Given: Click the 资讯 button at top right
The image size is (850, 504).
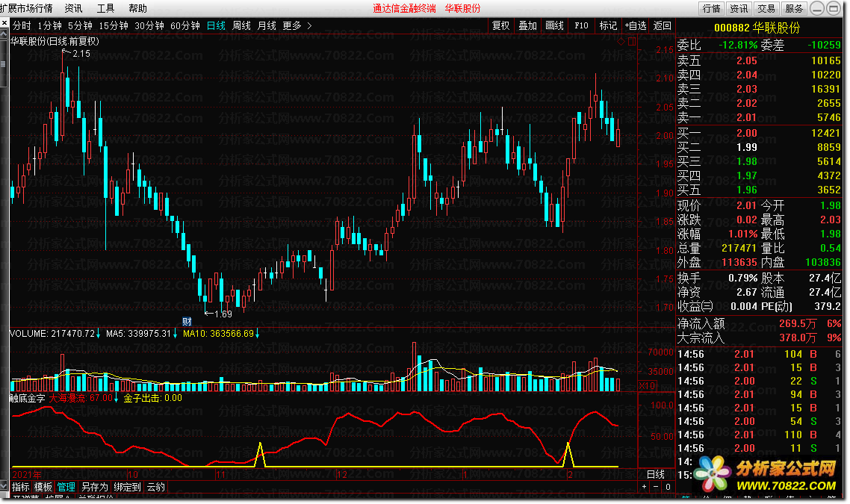Looking at the screenshot, I should tap(739, 8).
